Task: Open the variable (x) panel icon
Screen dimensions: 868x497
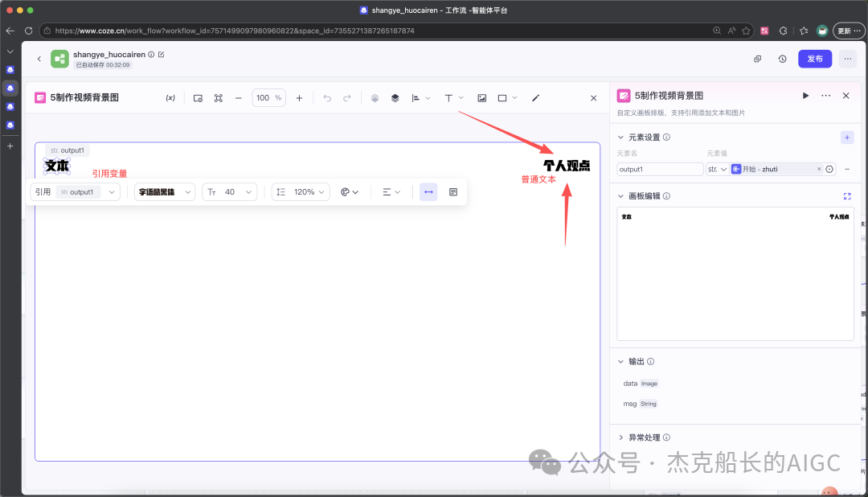Action: (x=170, y=98)
